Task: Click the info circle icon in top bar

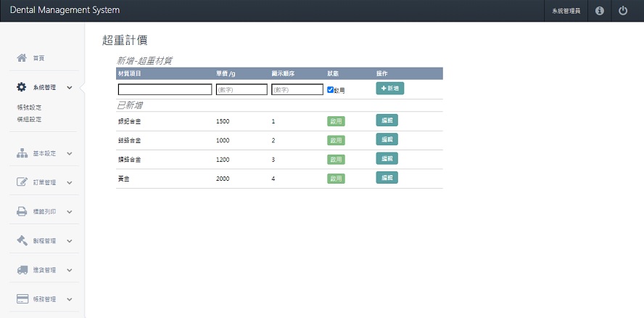Action: (600, 11)
